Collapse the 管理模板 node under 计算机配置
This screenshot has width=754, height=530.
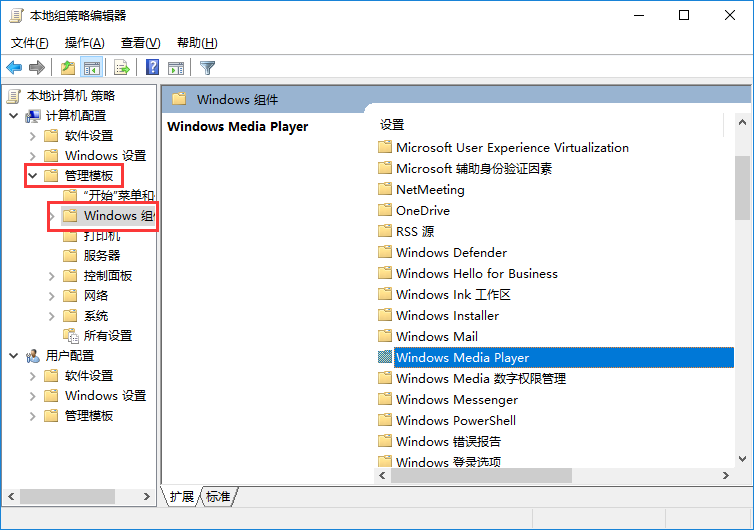(33, 176)
